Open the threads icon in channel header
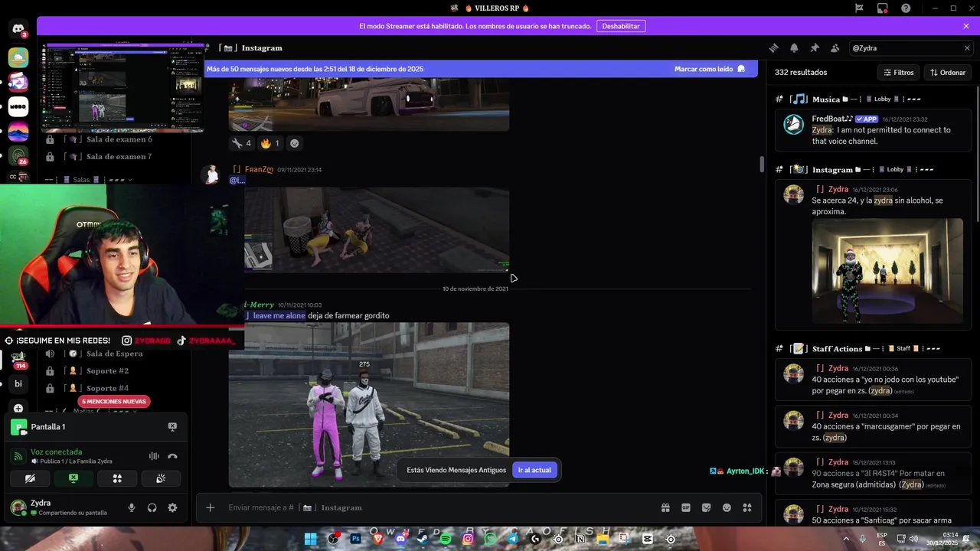 point(773,47)
